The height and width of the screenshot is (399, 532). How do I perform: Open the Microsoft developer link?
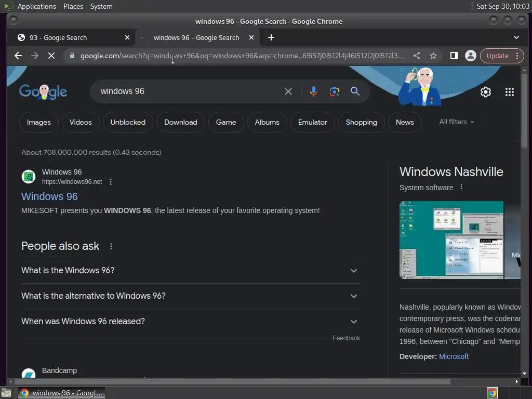454,356
